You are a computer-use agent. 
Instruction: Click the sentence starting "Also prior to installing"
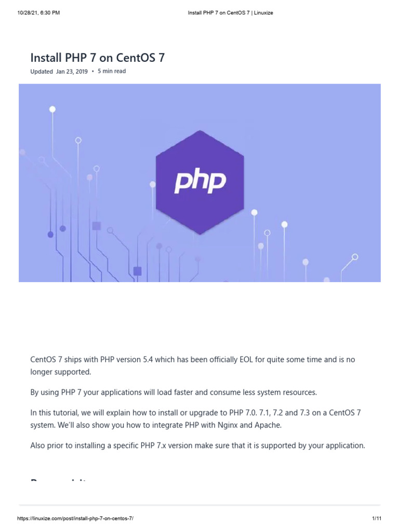click(x=197, y=445)
